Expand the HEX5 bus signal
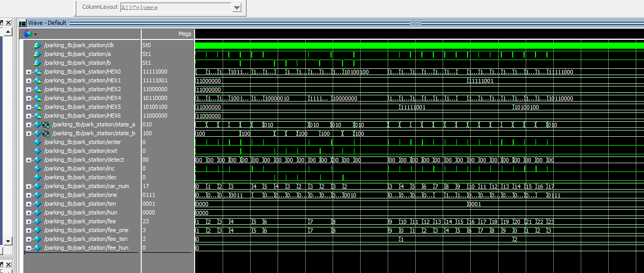The height and width of the screenshot is (273, 644). point(29,107)
